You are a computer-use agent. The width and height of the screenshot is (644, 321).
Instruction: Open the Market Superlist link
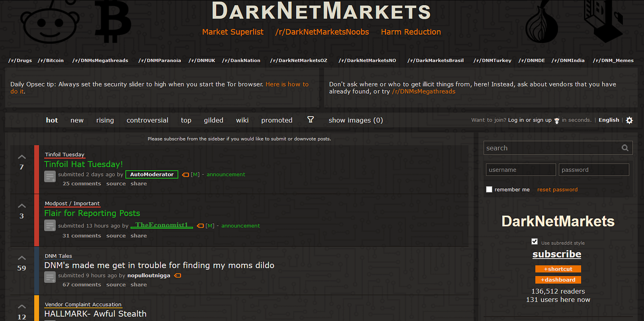coord(233,32)
